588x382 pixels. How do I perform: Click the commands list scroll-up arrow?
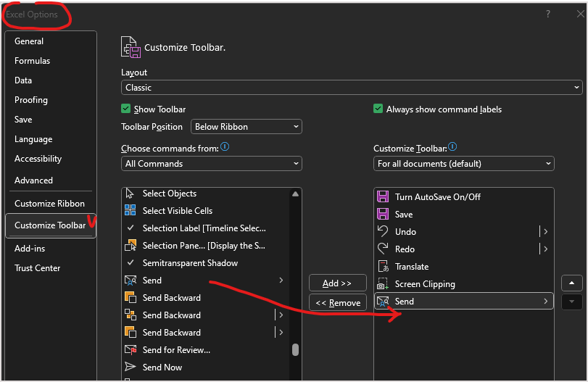296,194
